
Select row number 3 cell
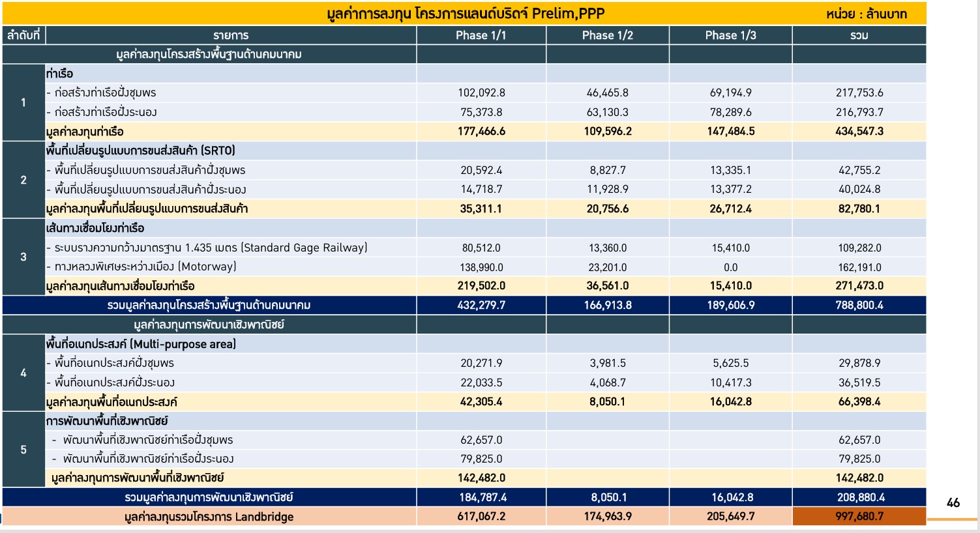(23, 257)
